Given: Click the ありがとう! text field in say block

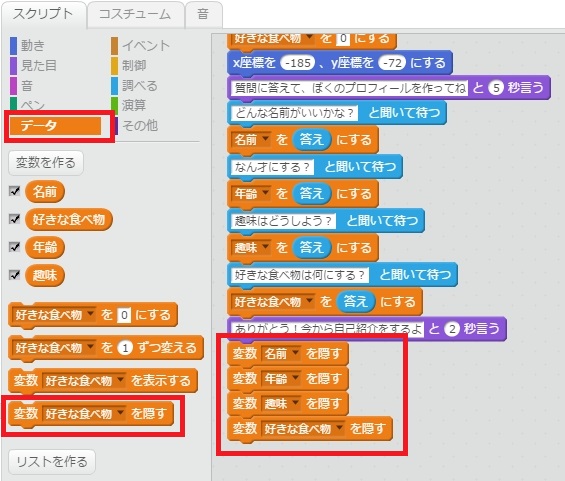Looking at the screenshot, I should pyautogui.click(x=328, y=329).
